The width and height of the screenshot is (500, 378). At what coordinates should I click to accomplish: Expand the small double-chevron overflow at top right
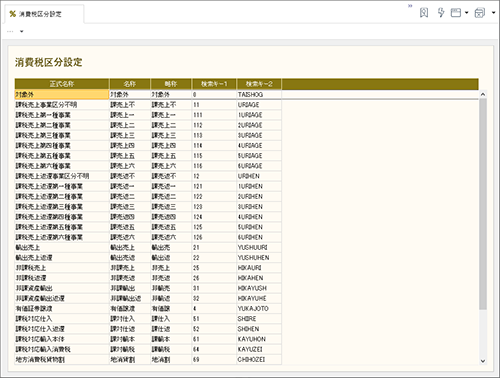410,6
